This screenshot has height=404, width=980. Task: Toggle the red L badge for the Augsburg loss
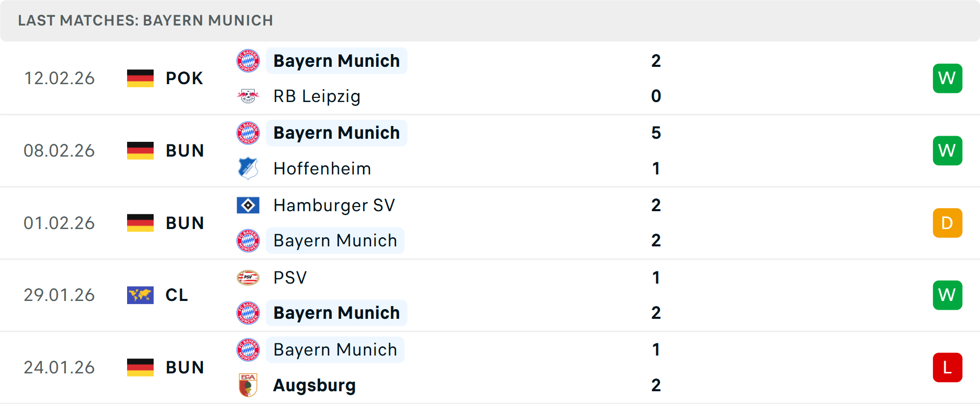pyautogui.click(x=947, y=367)
